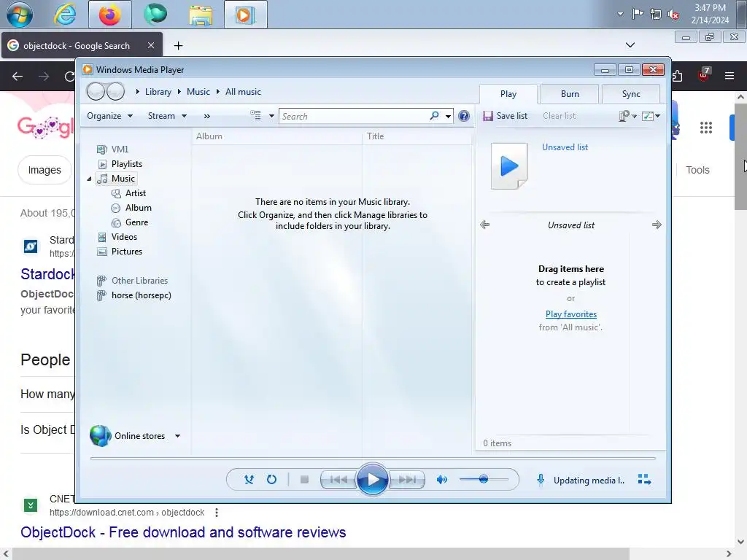Stop playback with the Stop button
The height and width of the screenshot is (560, 747).
tap(304, 480)
